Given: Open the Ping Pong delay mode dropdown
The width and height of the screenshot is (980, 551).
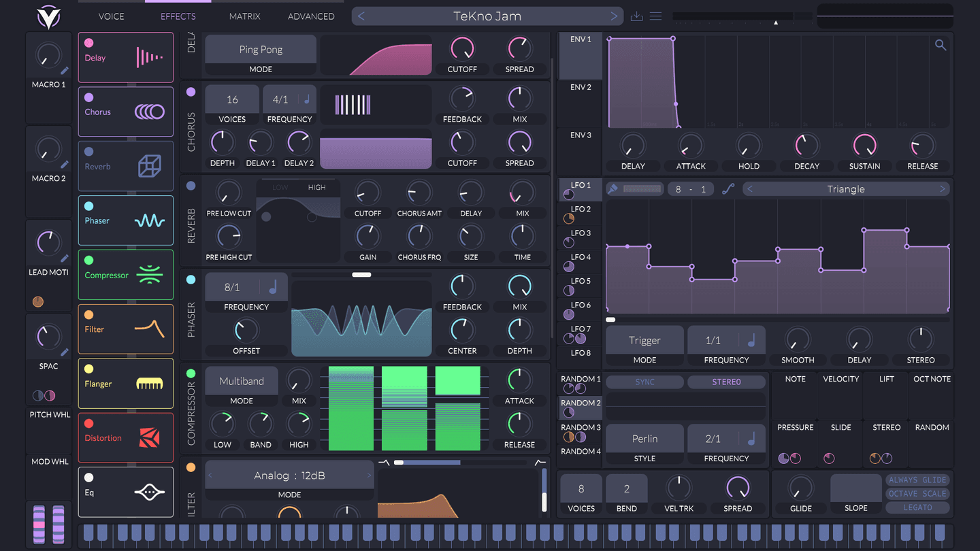Looking at the screenshot, I should tap(260, 49).
